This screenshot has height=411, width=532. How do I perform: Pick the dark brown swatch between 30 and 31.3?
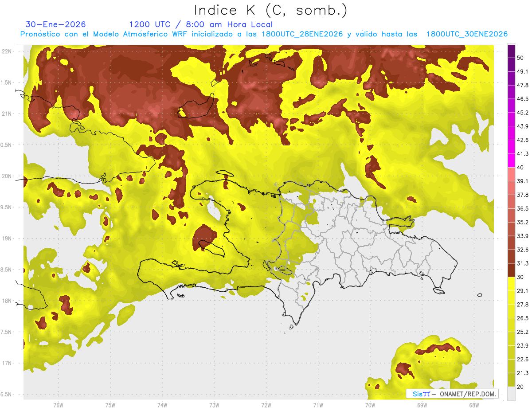tap(511, 270)
